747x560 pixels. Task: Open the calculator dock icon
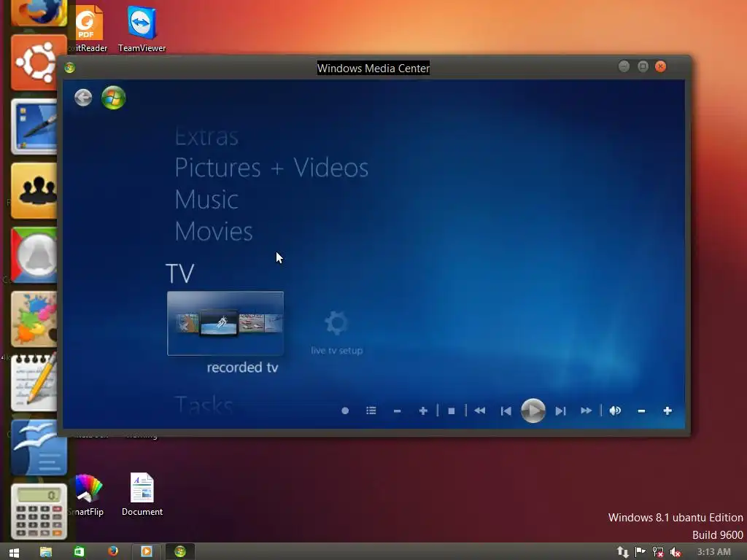pyautogui.click(x=39, y=512)
